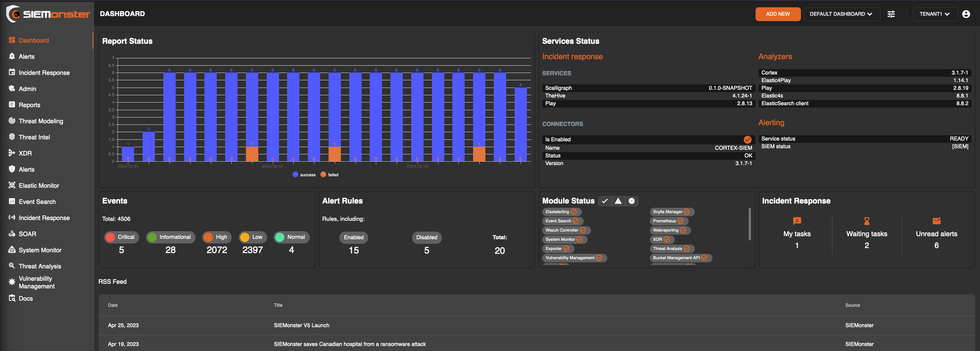Click the Unread alerts mail icon
980x351 pixels.
tap(937, 221)
